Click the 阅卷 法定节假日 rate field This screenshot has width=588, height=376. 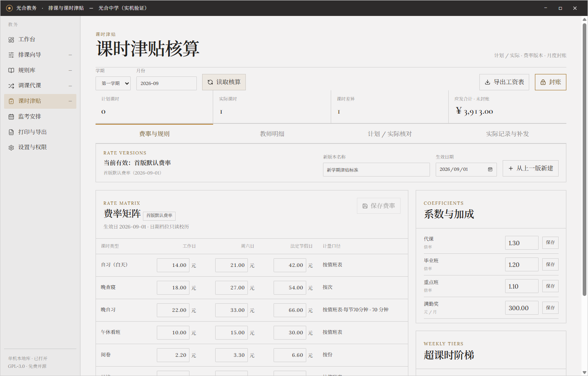(x=290, y=355)
